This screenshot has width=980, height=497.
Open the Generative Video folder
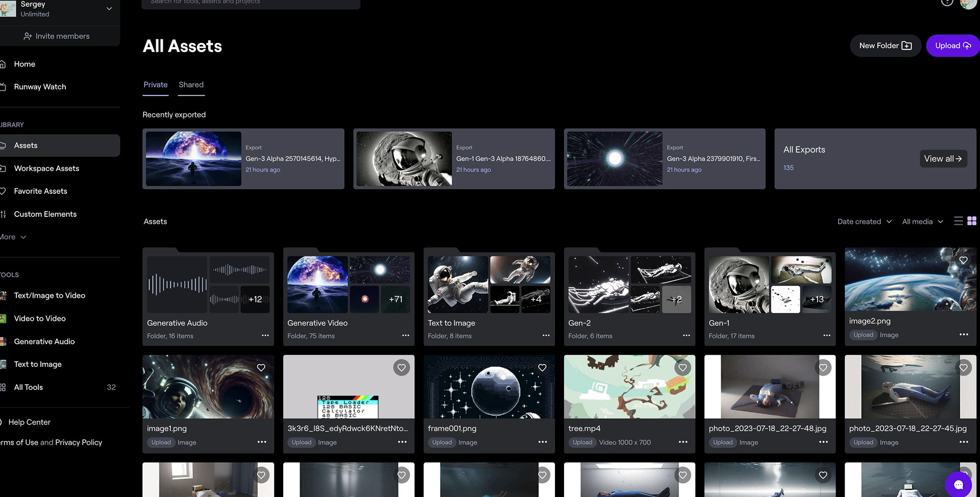(349, 296)
